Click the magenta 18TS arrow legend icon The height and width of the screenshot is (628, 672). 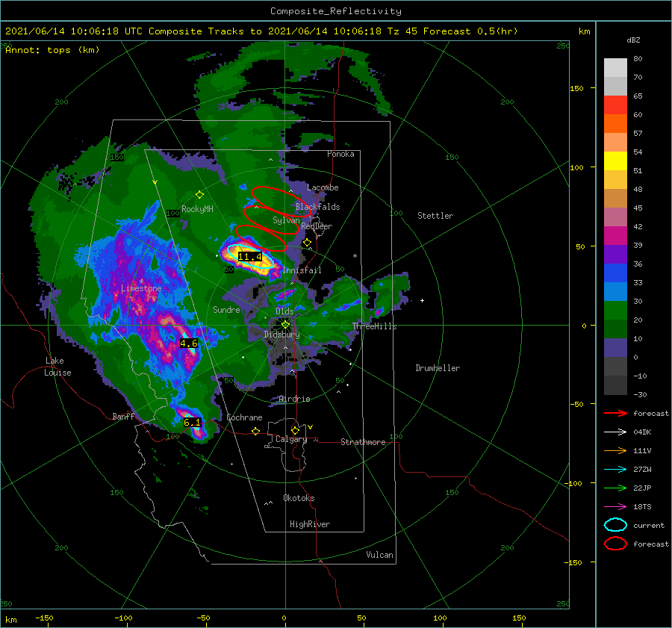point(615,507)
